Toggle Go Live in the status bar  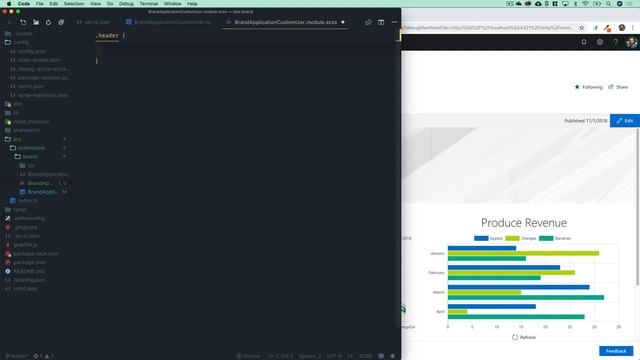coord(249,356)
